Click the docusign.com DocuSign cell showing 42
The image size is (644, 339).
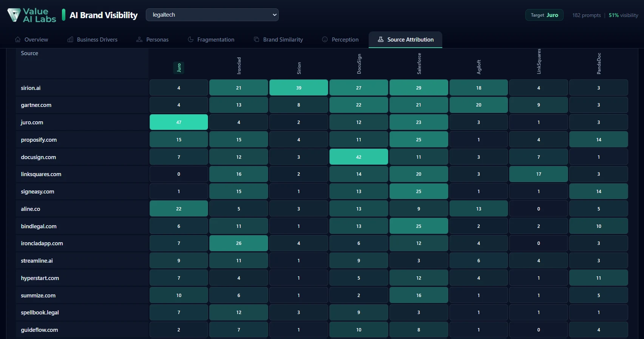coord(359,157)
